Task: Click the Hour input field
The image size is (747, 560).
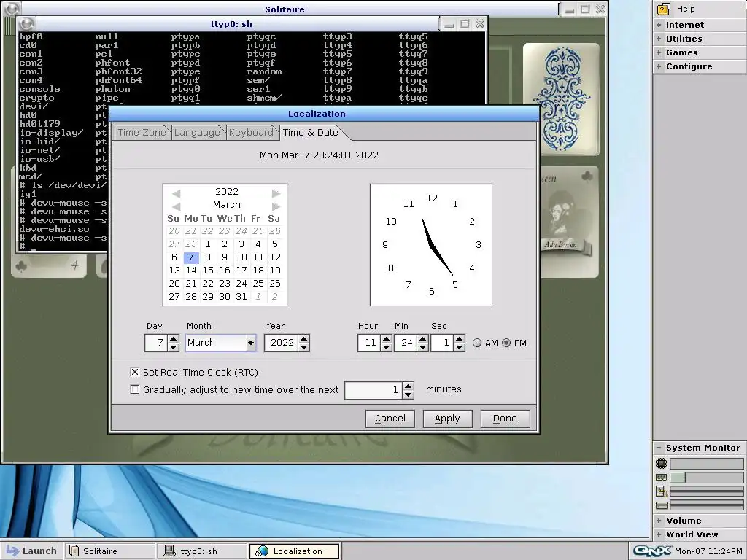Action: pos(370,343)
